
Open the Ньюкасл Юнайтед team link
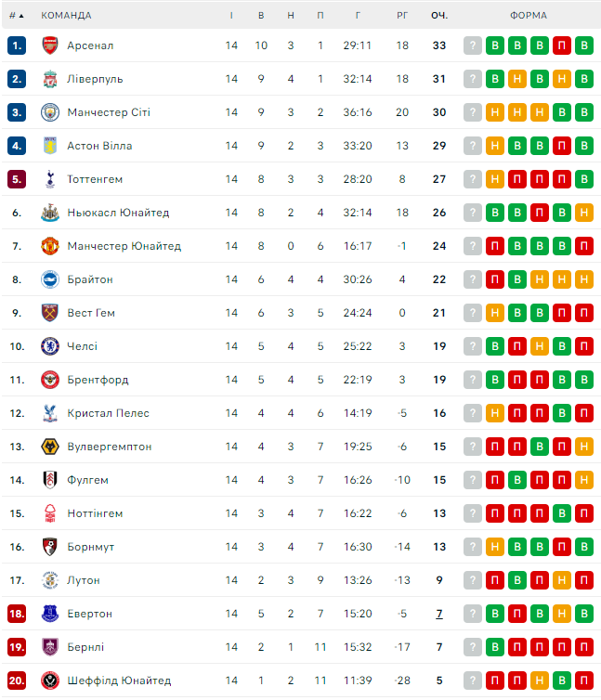click(118, 213)
